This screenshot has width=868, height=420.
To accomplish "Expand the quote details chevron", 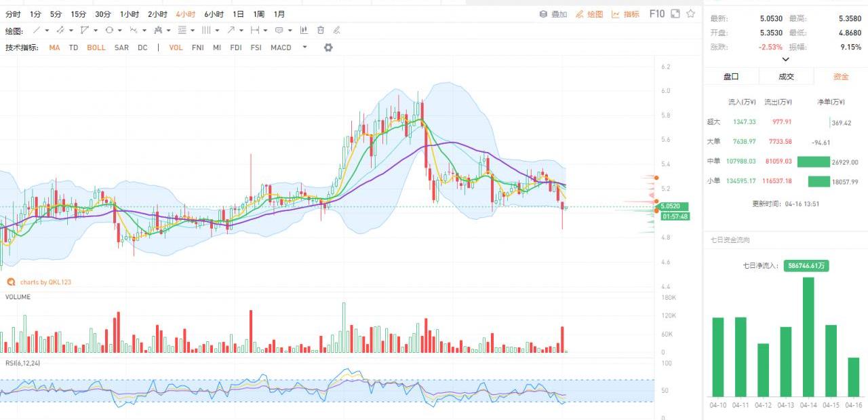I will coord(785,60).
